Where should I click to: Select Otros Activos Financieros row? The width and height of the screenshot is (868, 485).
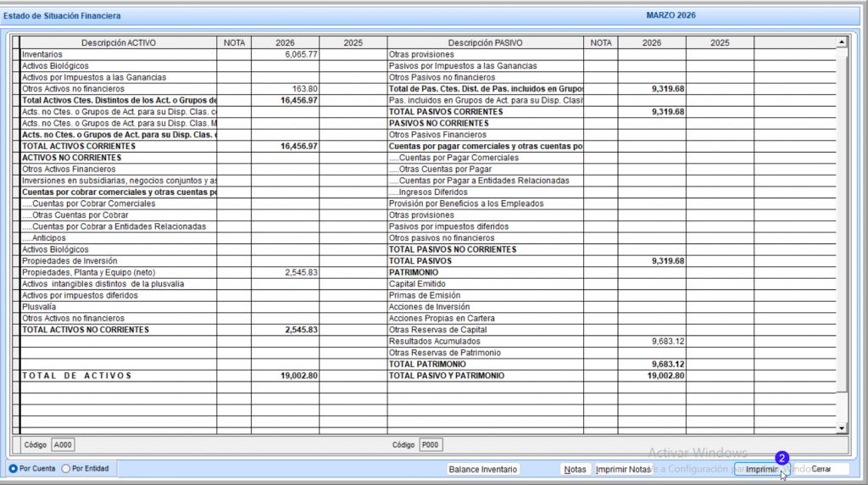point(119,169)
